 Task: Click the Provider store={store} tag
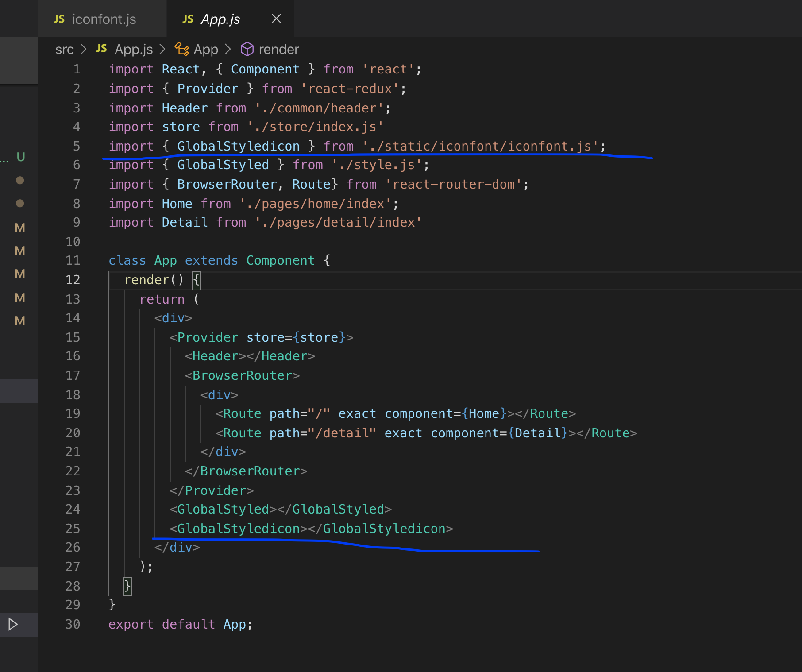[x=262, y=337]
